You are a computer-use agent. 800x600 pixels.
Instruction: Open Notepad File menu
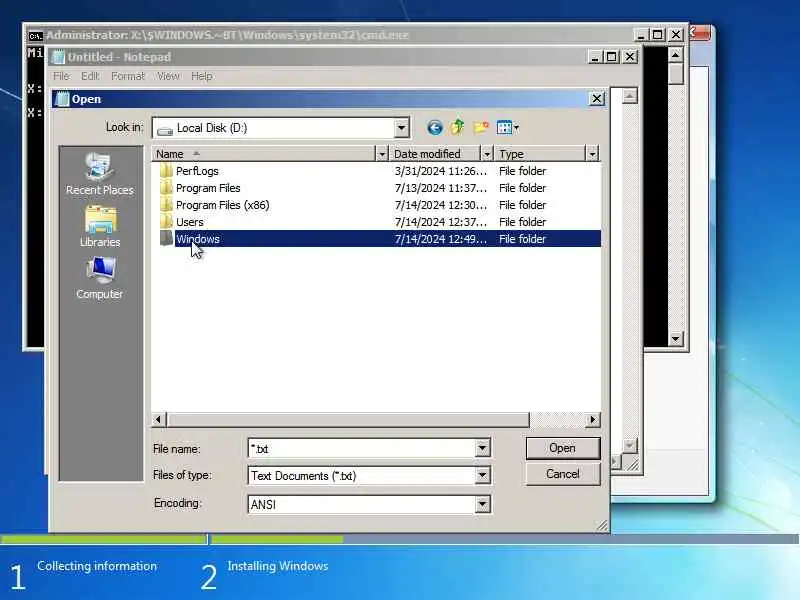[61, 76]
